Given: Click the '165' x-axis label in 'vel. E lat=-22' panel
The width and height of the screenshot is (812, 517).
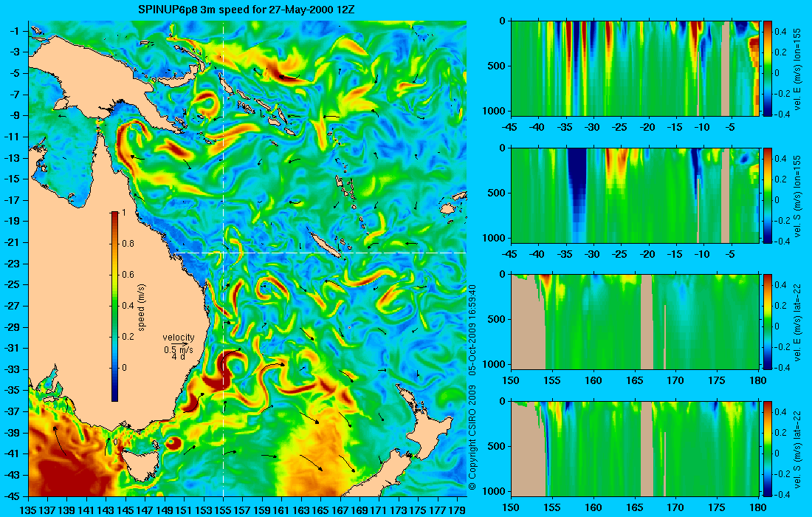Looking at the screenshot, I should tap(634, 381).
